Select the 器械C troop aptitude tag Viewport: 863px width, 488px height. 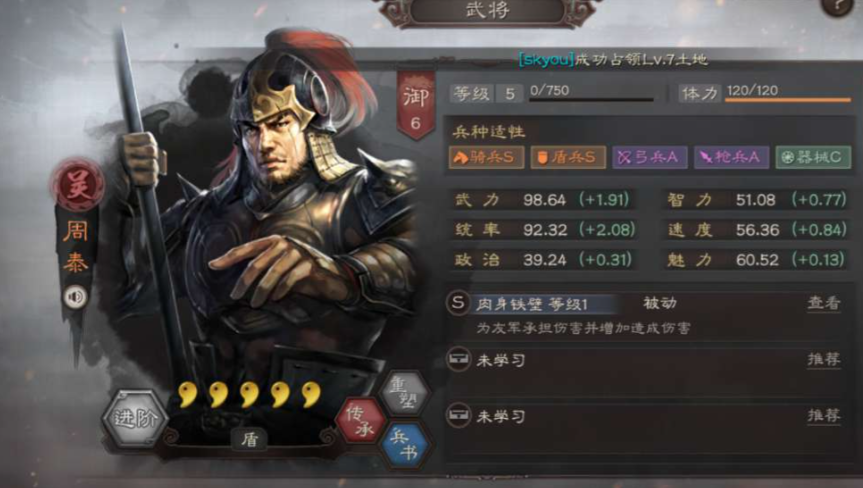pyautogui.click(x=813, y=157)
